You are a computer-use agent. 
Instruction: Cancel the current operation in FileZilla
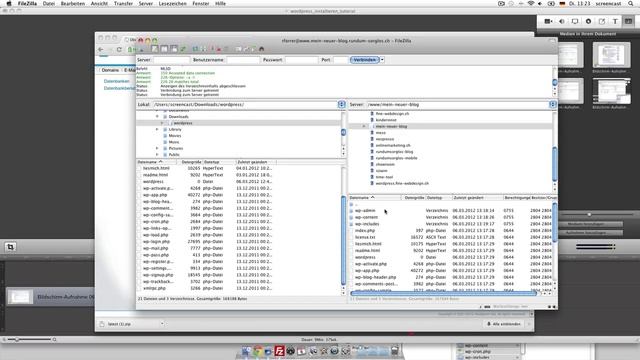(x=212, y=49)
